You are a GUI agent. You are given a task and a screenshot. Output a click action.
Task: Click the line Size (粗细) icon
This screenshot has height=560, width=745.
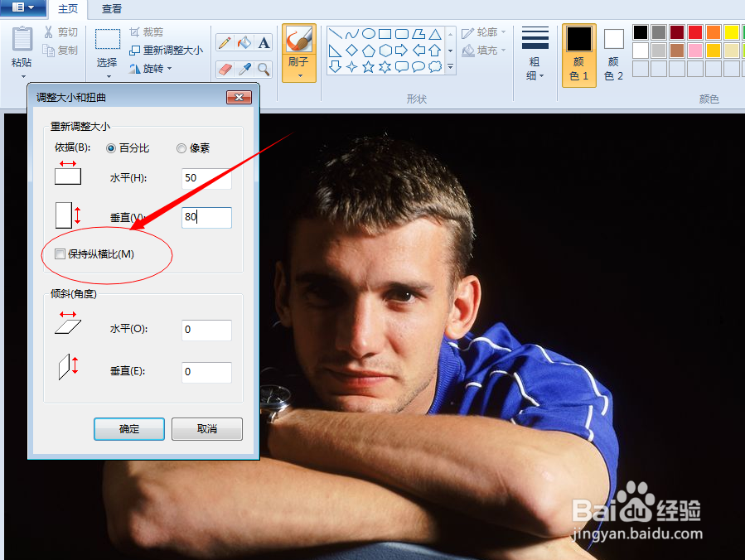pos(535,38)
